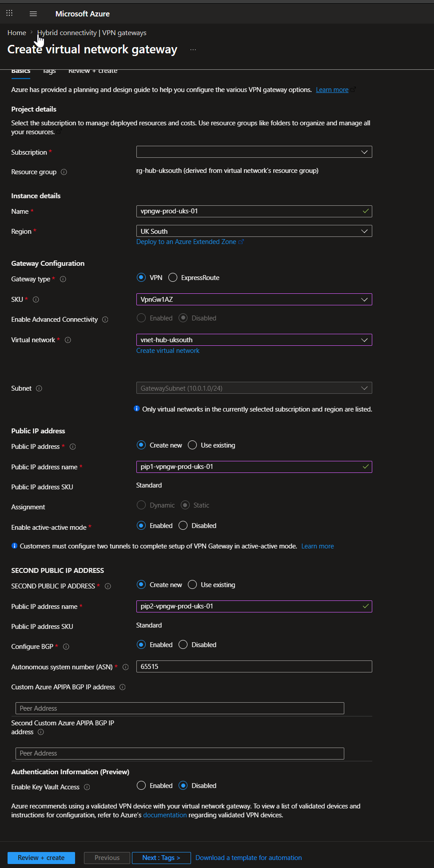
Task: Set active-active mode to Disabled
Action: pyautogui.click(x=183, y=525)
